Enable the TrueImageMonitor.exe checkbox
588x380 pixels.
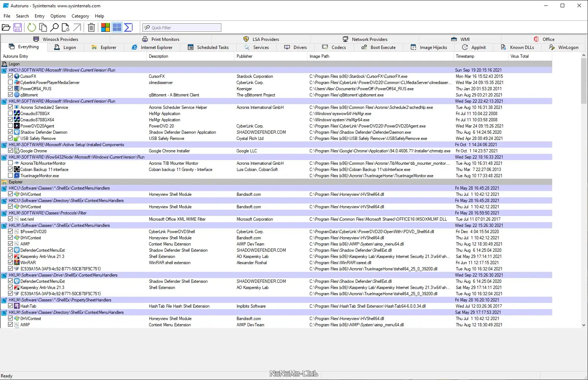point(11,176)
